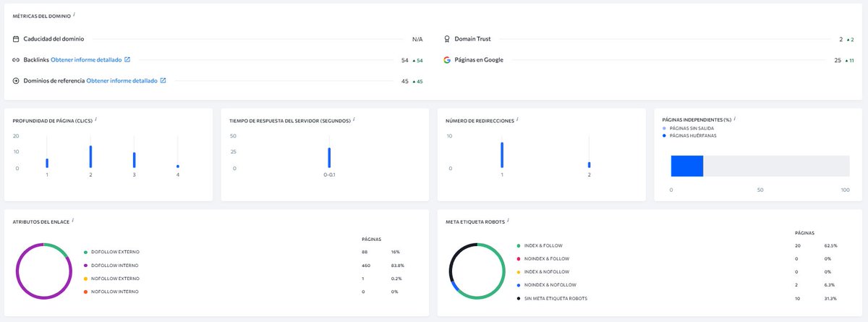Click the info icon beside Profundidad de página
The height and width of the screenshot is (322, 868).
pos(95,119)
